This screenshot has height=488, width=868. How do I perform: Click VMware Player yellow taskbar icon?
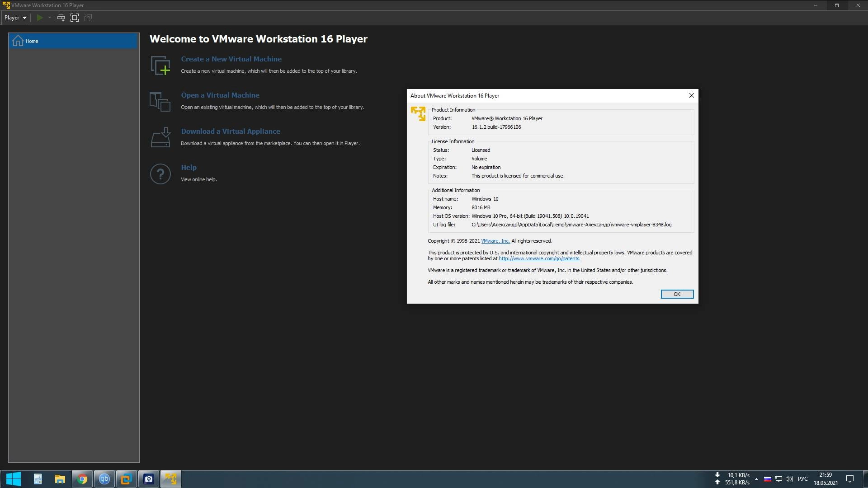(x=171, y=479)
